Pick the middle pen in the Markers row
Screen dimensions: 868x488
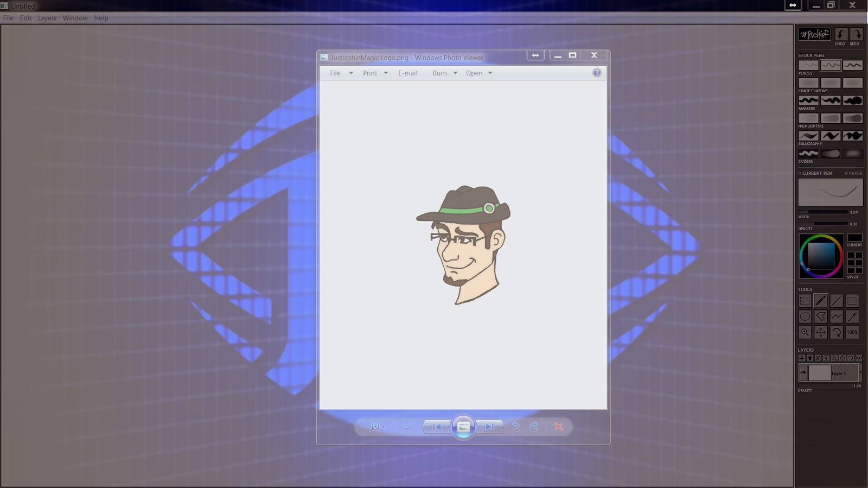click(831, 100)
